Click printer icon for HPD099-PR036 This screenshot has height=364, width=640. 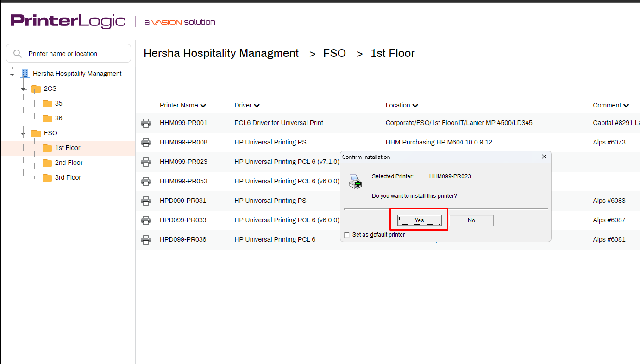pos(146,239)
